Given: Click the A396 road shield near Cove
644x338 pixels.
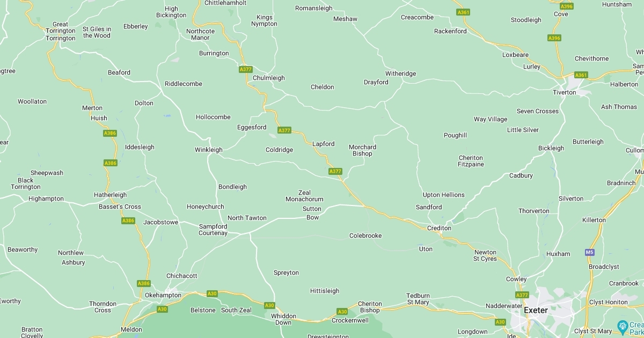Looking at the screenshot, I should coord(567,6).
